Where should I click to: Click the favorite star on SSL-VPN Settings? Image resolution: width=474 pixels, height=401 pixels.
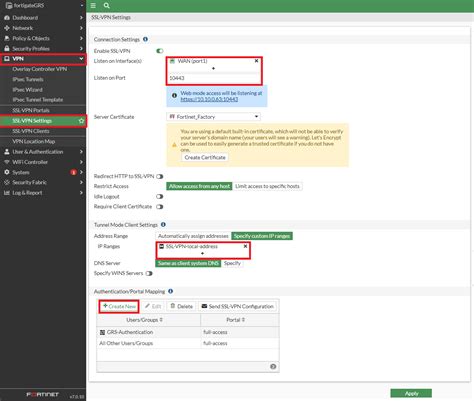81,121
